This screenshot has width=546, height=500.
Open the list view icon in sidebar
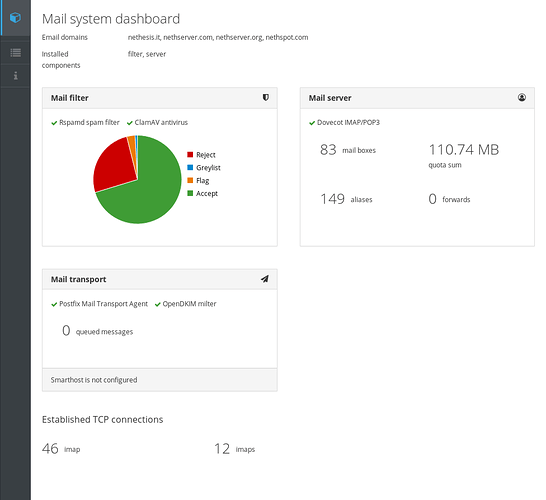pyautogui.click(x=15, y=53)
